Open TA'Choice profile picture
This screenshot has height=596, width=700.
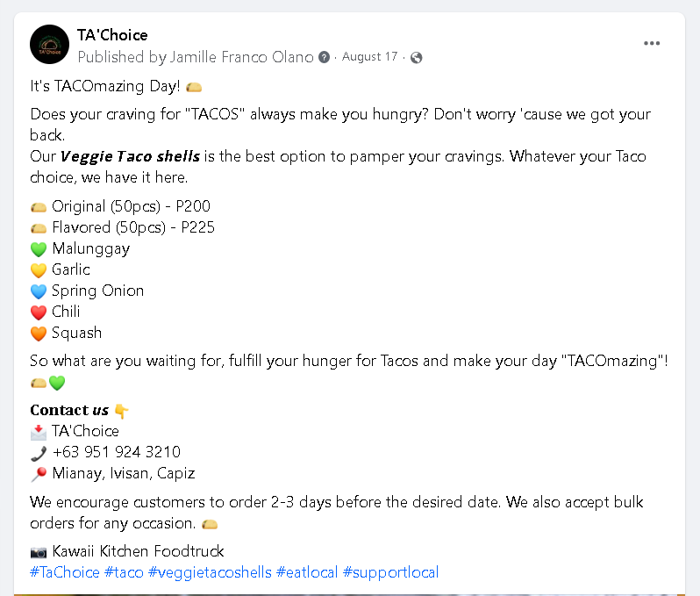[49, 45]
